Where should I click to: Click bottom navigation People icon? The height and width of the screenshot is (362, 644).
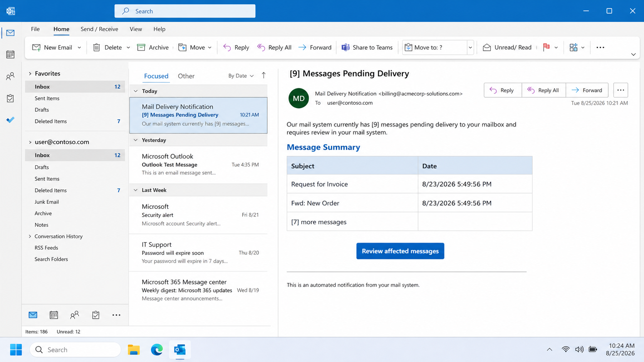tap(75, 315)
